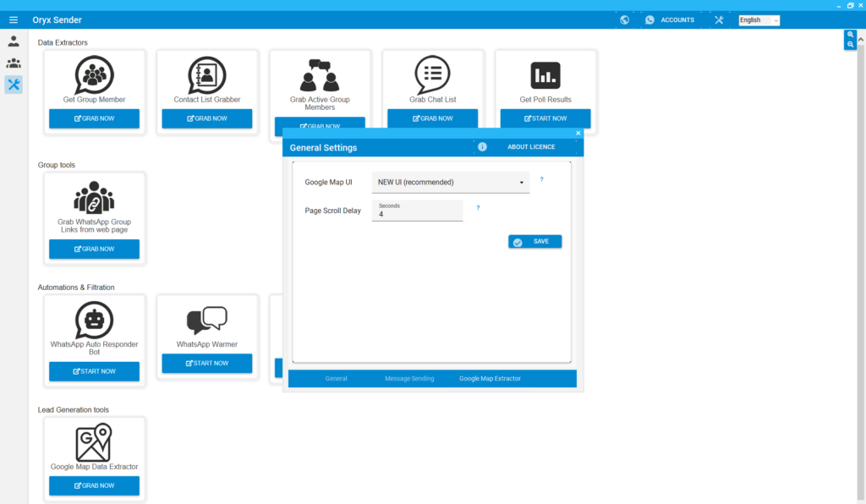This screenshot has height=504, width=866.
Task: Click GRAB NOW under Google Map Data Extractor
Action: pyautogui.click(x=95, y=485)
